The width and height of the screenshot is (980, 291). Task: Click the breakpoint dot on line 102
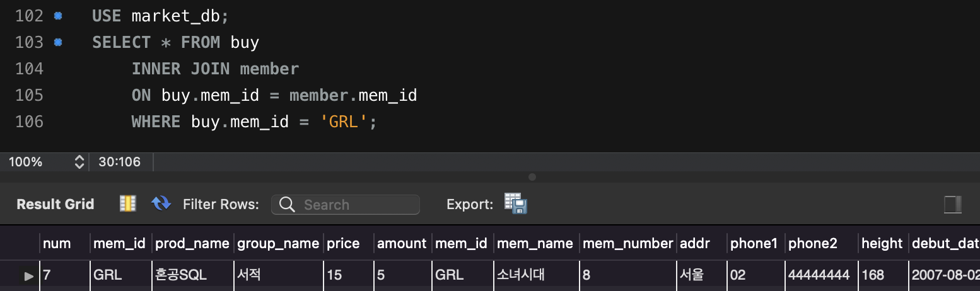pyautogui.click(x=58, y=16)
